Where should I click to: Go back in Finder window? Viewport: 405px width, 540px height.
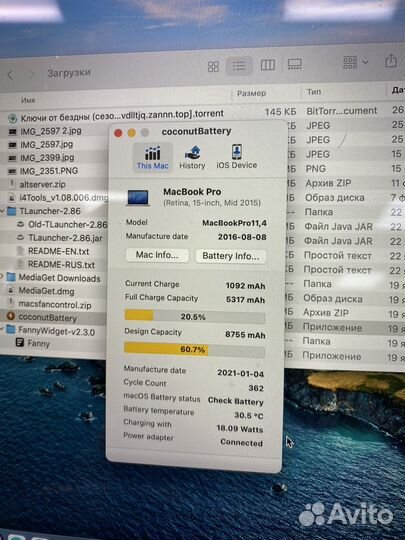[x=10, y=74]
